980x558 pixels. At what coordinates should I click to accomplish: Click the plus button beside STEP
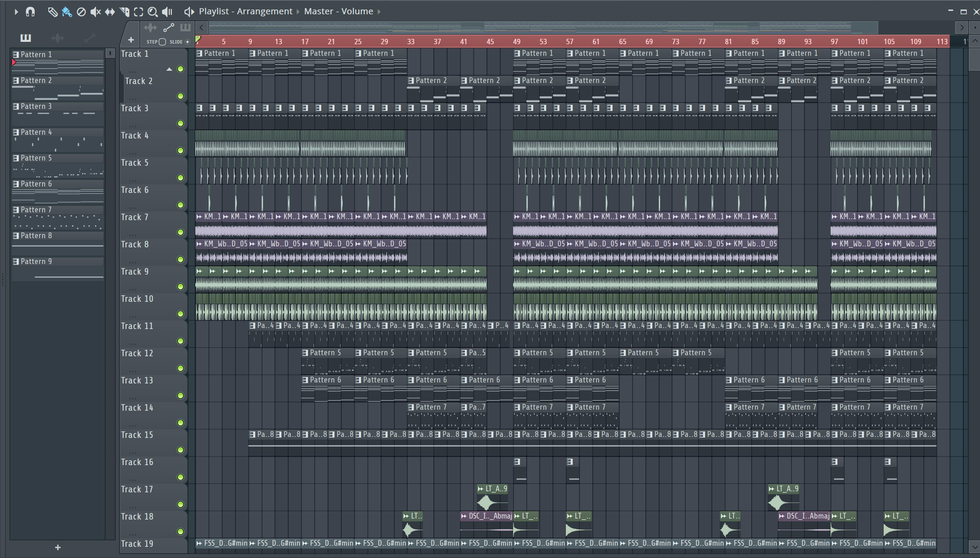(x=131, y=40)
